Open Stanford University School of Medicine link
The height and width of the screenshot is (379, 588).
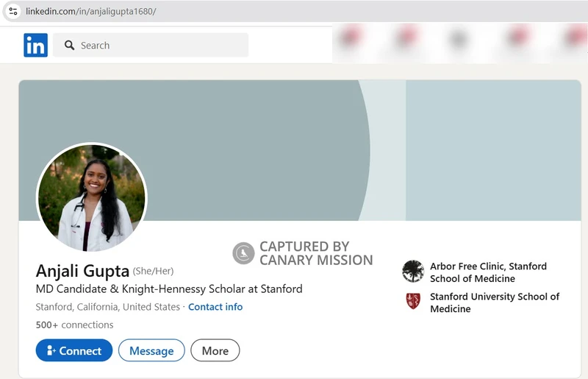pyautogui.click(x=495, y=302)
